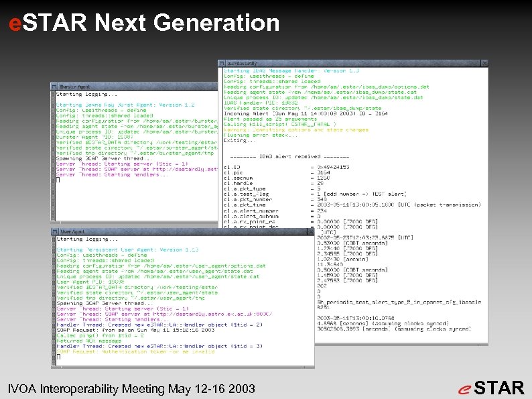The height and width of the screenshot is (399, 532).
Task: Click 'Starting Gamma Ray Burst Agent: Version 1.2' line
Action: (x=125, y=105)
